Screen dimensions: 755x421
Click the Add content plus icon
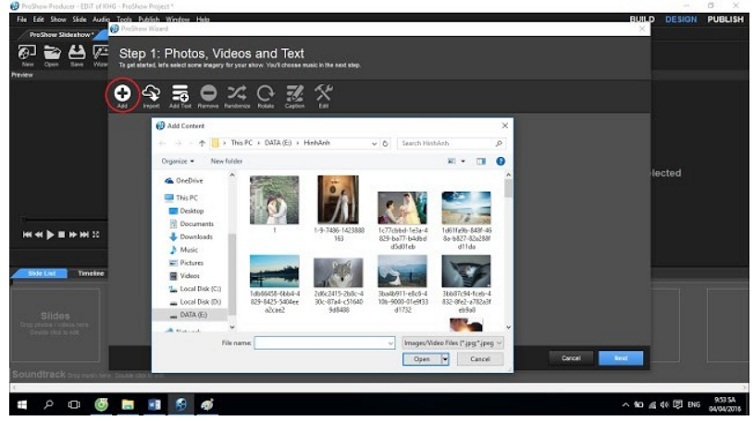(x=121, y=93)
